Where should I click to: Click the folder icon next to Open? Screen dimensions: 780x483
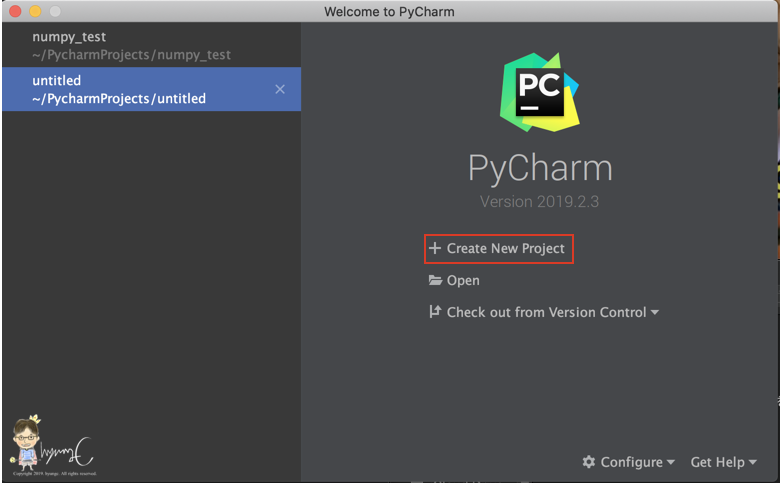tap(435, 280)
